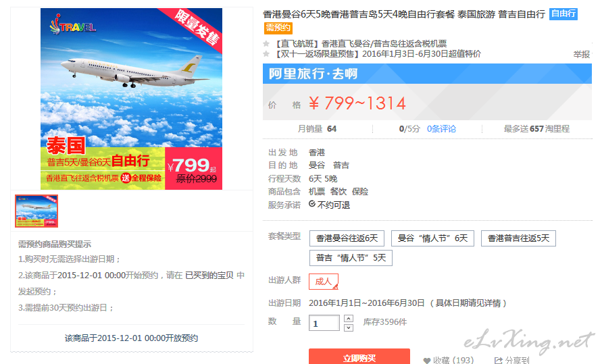Screen dimensions: 602x364
Task: Open the 已买到的宝贝 link
Action: [x=209, y=276]
